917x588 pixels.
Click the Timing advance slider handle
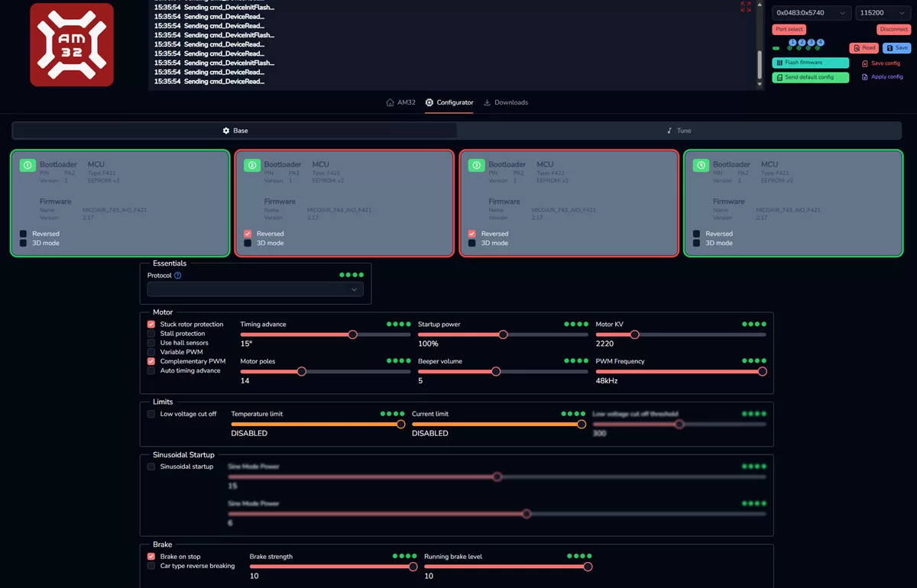coord(352,334)
